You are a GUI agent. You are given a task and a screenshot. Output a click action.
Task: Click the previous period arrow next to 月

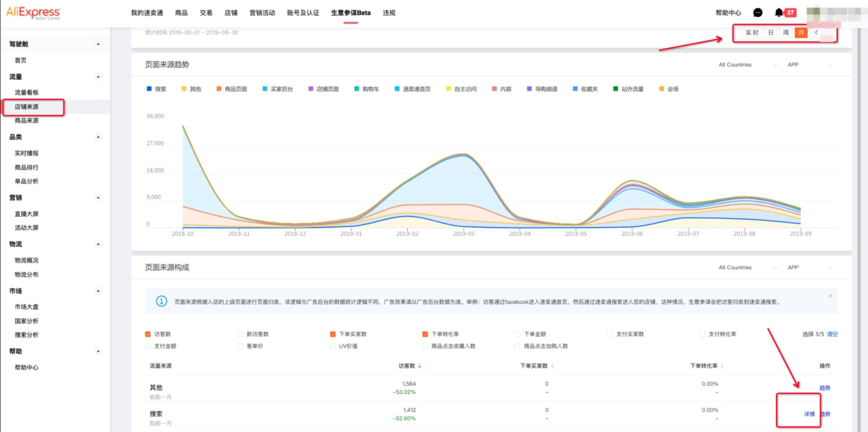(816, 32)
